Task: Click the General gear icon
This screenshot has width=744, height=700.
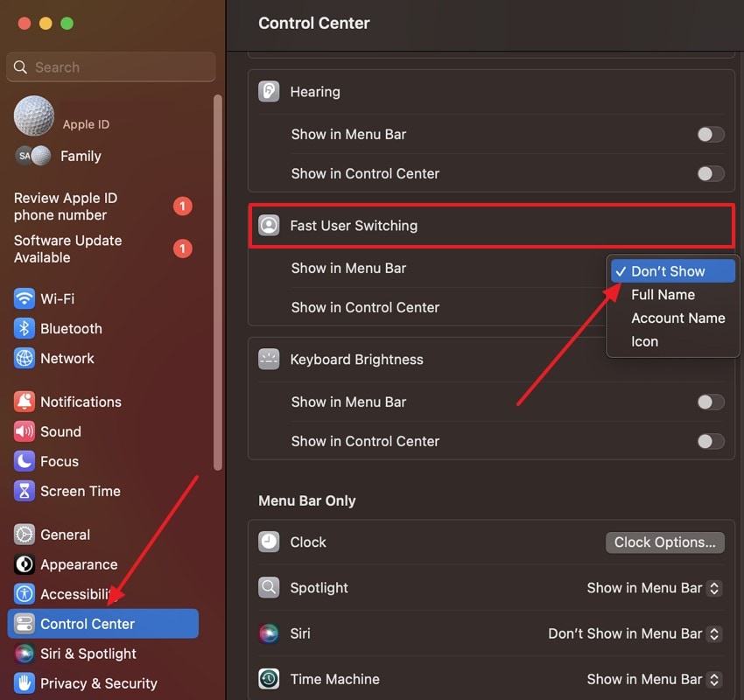Action: [25, 535]
